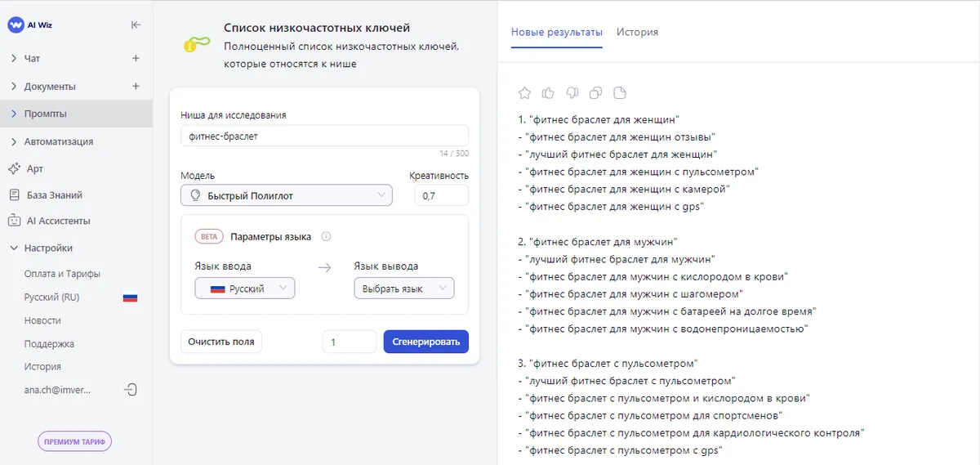This screenshot has width=980, height=465.
Task: Like the result with thumbs up
Action: click(x=548, y=92)
